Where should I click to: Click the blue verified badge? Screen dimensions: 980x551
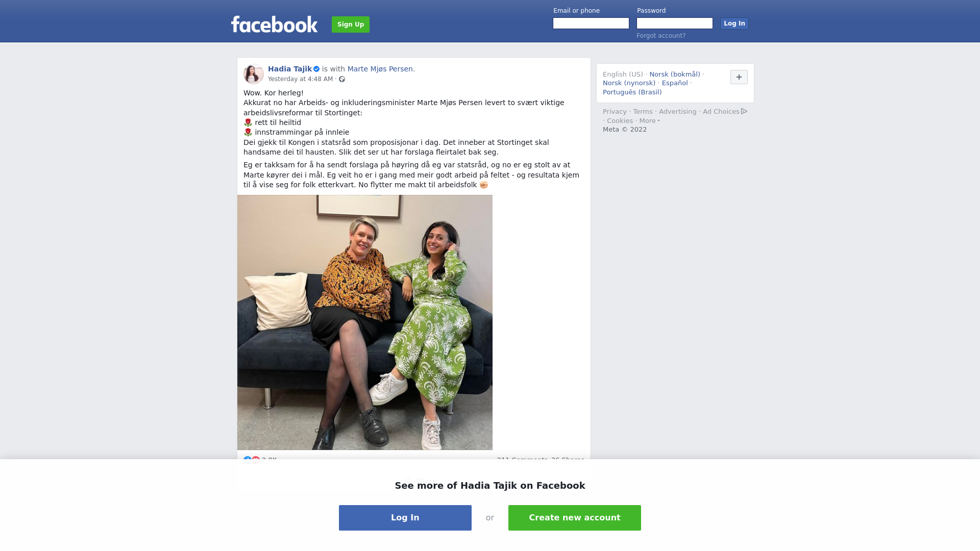[x=316, y=69]
